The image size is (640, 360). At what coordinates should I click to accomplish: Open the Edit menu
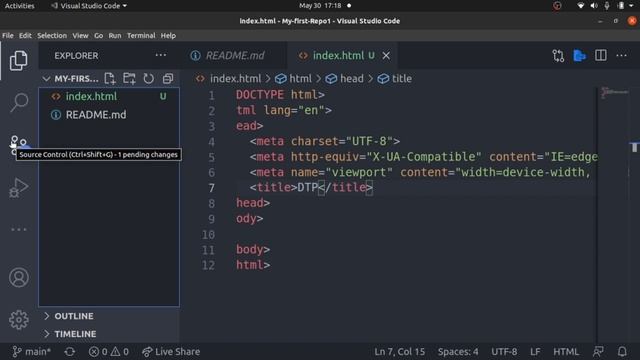[25, 36]
